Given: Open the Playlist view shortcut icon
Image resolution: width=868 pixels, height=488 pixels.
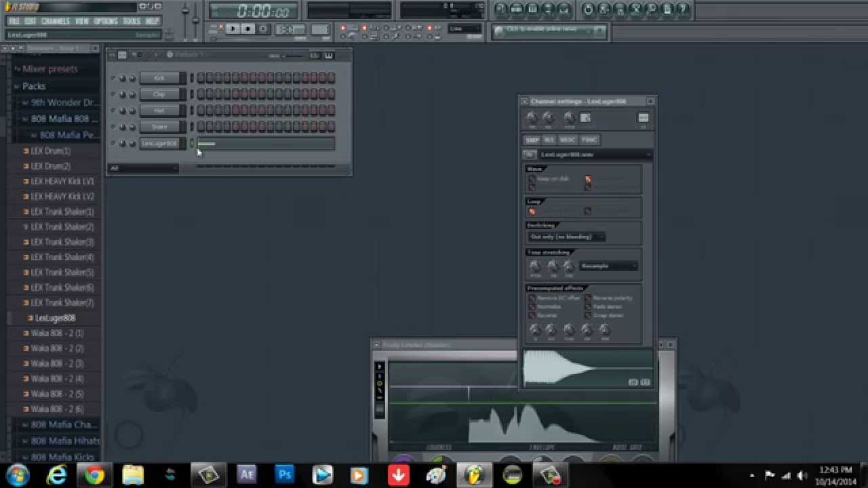Looking at the screenshot, I should coord(501,9).
